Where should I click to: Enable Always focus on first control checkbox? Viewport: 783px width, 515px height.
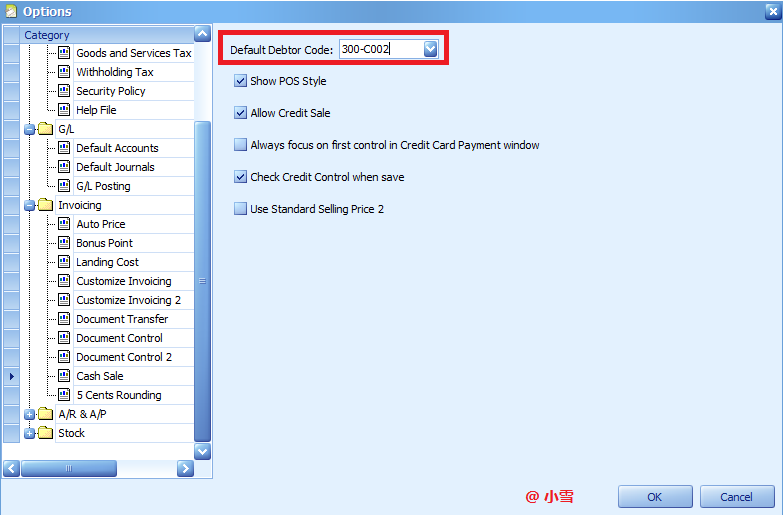tap(240, 145)
